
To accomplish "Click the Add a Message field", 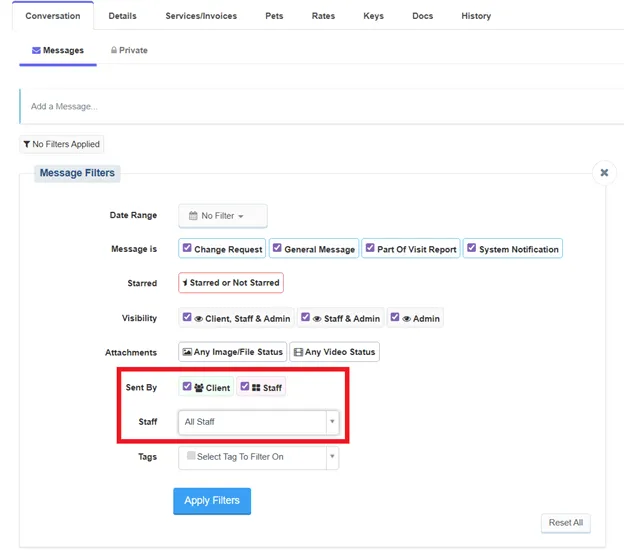I will pyautogui.click(x=322, y=106).
